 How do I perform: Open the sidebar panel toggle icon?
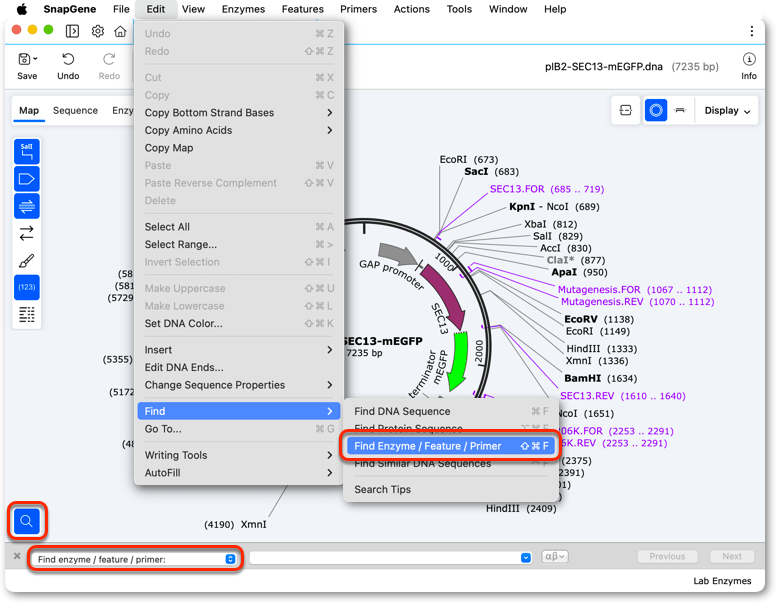pyautogui.click(x=72, y=31)
